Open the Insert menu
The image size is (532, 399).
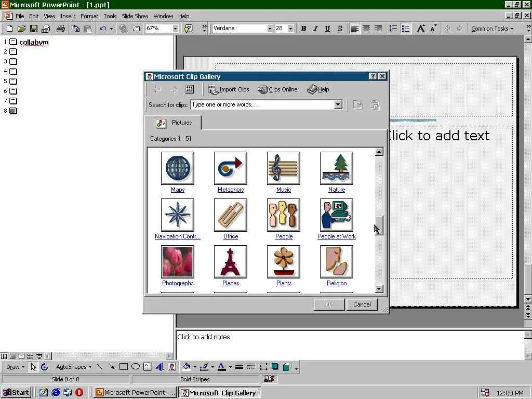(x=68, y=16)
